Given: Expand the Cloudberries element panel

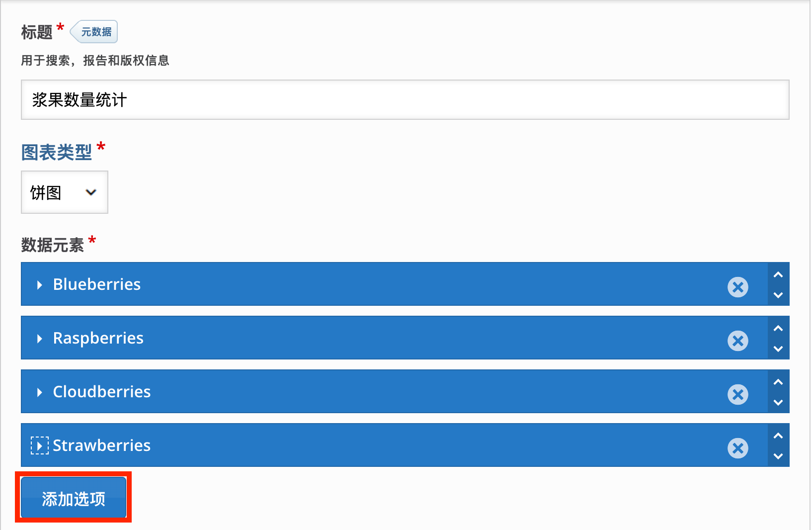Looking at the screenshot, I should [40, 392].
